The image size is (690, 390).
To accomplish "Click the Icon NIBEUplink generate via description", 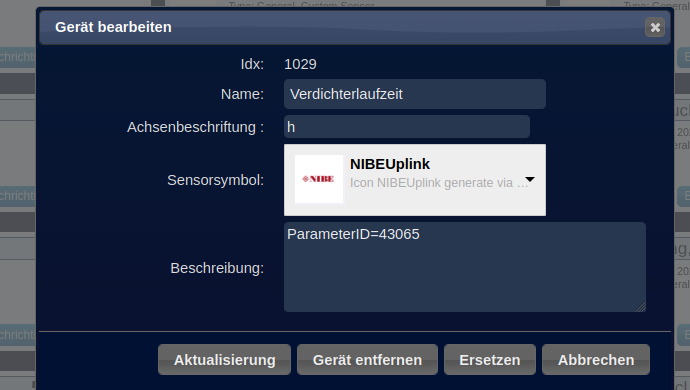I will [x=438, y=183].
